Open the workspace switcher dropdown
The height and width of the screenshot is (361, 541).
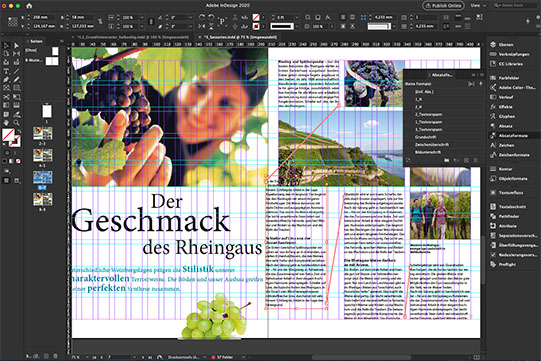coord(479,6)
